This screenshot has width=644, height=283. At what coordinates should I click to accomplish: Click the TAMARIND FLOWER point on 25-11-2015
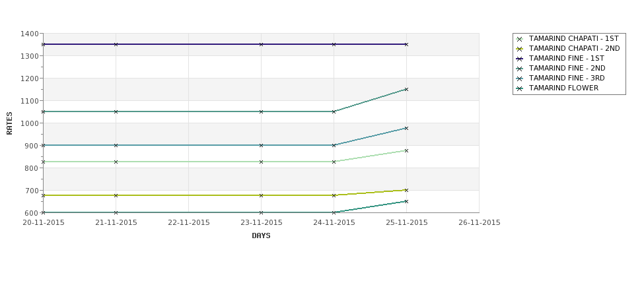pyautogui.click(x=406, y=201)
